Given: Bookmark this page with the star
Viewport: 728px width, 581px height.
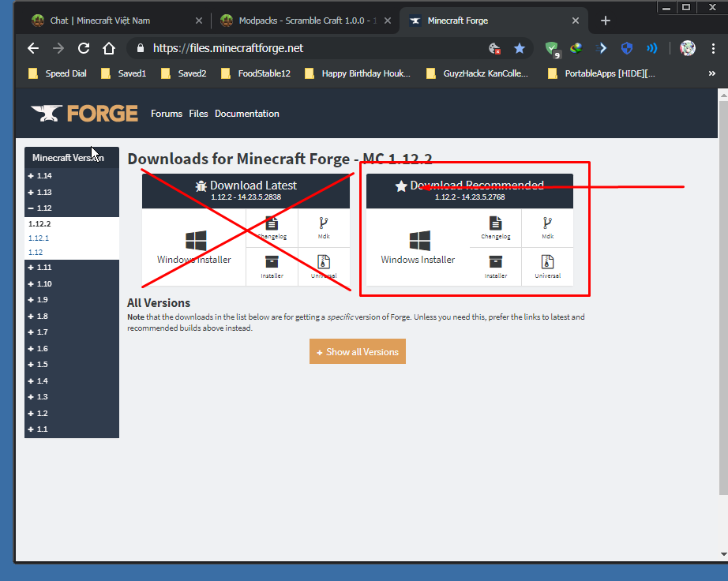Looking at the screenshot, I should tap(519, 48).
